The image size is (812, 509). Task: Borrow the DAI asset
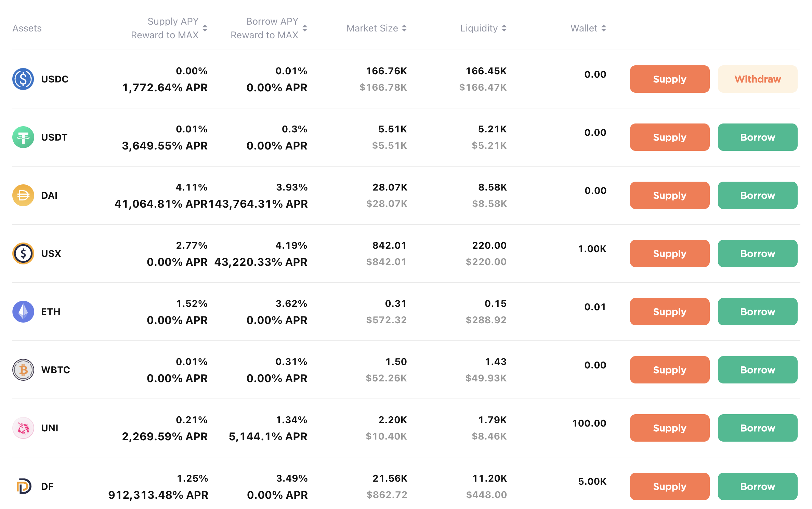(757, 195)
